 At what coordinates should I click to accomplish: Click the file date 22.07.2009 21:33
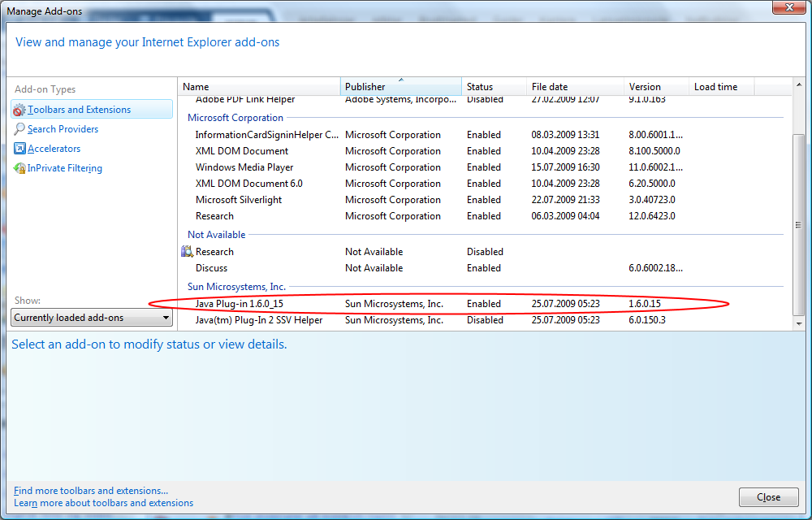point(565,199)
